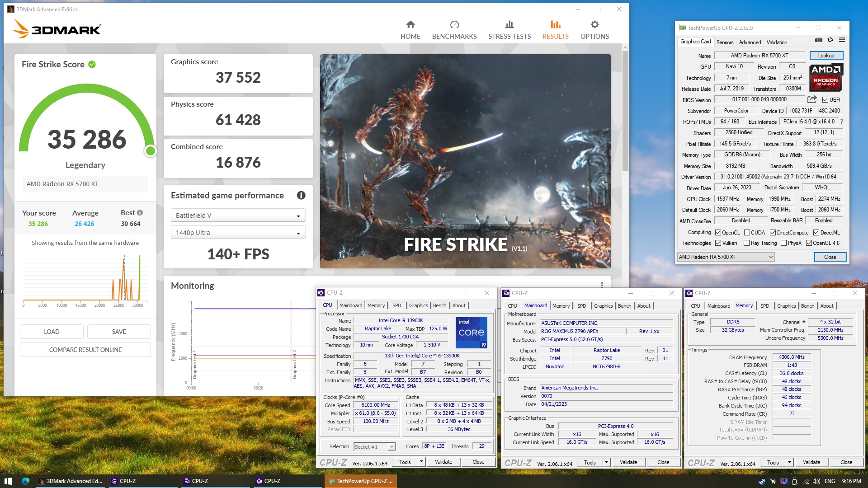868x488 pixels.
Task: Click Bus Interface question mark in GPU-Z
Action: coord(841,122)
